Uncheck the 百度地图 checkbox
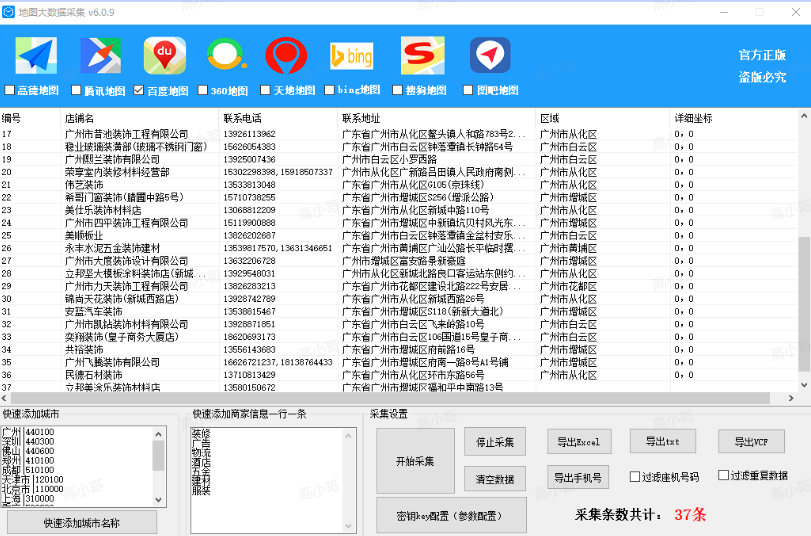The width and height of the screenshot is (811, 536). (139, 90)
